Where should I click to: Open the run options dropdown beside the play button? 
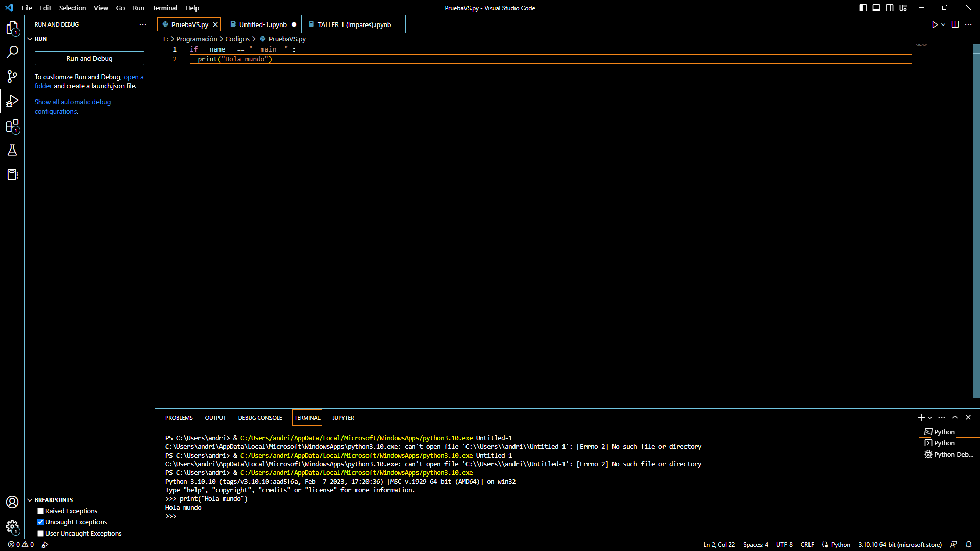[943, 24]
